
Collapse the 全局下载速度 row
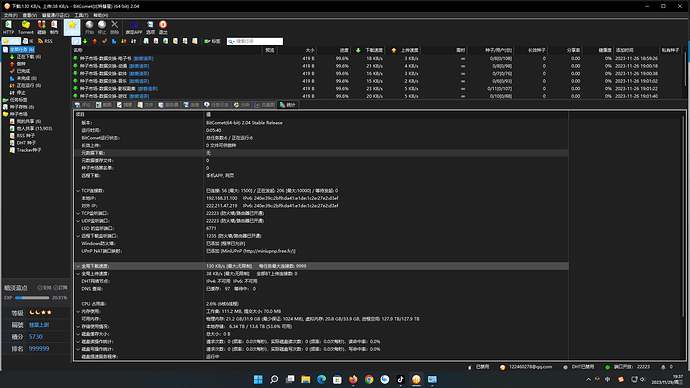(78, 266)
